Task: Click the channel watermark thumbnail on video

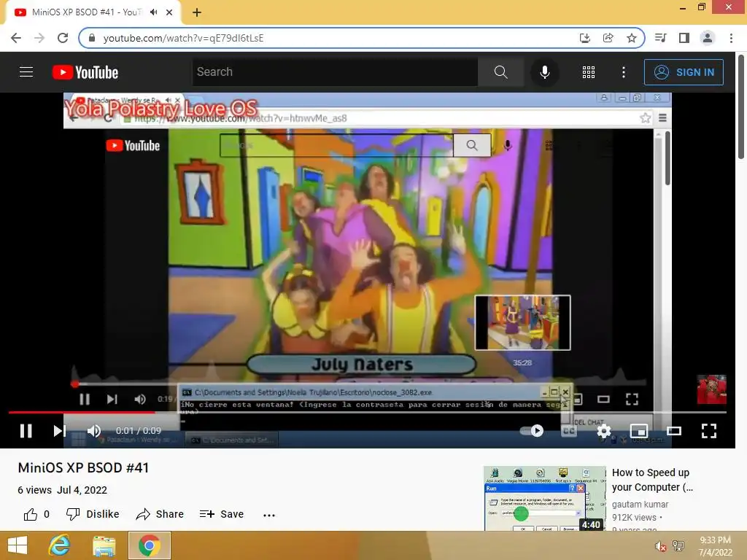Action: point(712,389)
